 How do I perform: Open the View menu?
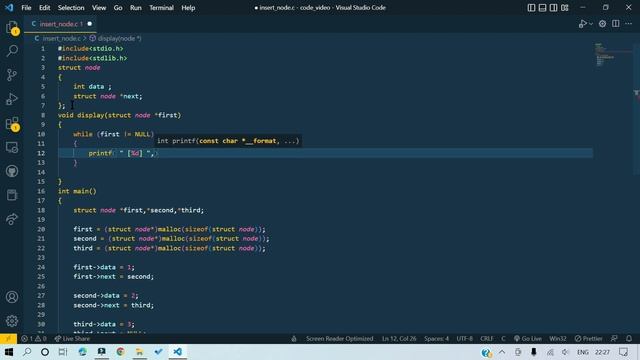[99, 8]
